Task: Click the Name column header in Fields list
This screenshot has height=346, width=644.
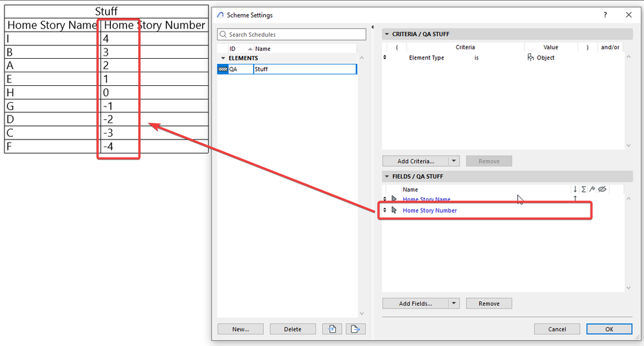Action: 410,189
